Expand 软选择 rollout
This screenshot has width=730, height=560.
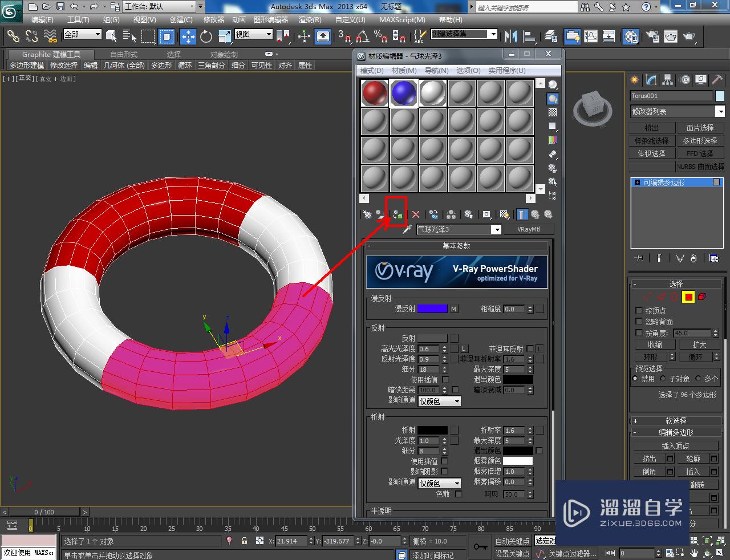click(676, 421)
